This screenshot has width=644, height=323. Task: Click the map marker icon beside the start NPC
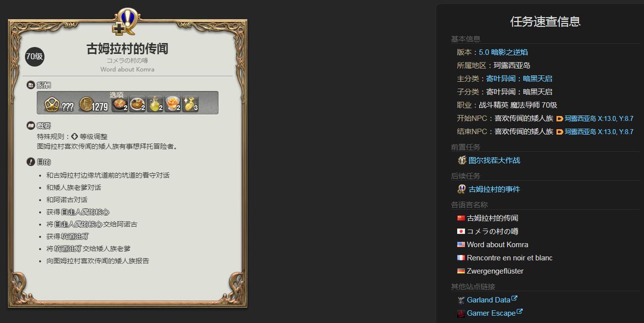coord(560,118)
